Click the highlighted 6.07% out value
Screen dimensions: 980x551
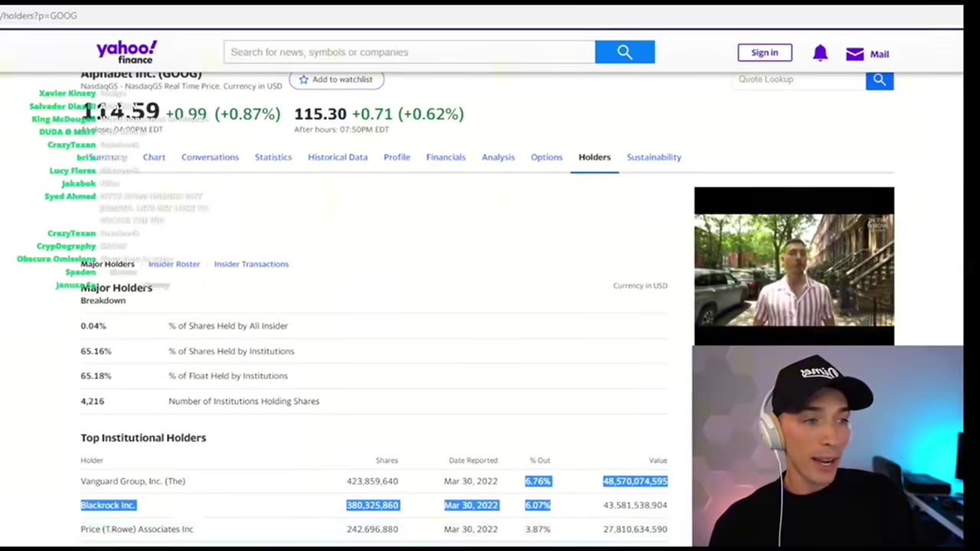pos(537,505)
